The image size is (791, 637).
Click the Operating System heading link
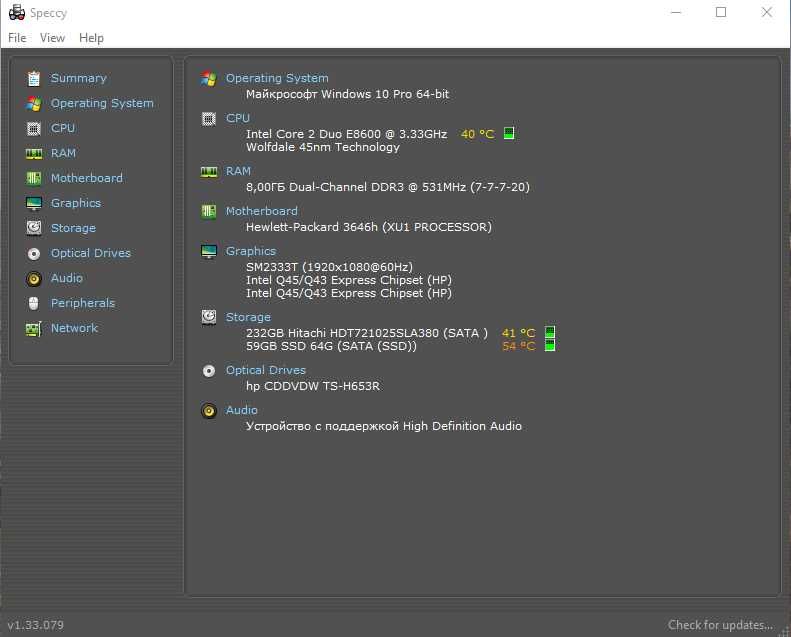coord(277,78)
